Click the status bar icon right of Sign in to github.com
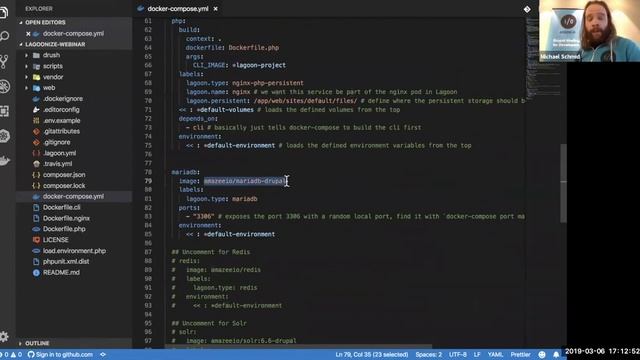Screen dimensions: 640x360 (x=103, y=355)
